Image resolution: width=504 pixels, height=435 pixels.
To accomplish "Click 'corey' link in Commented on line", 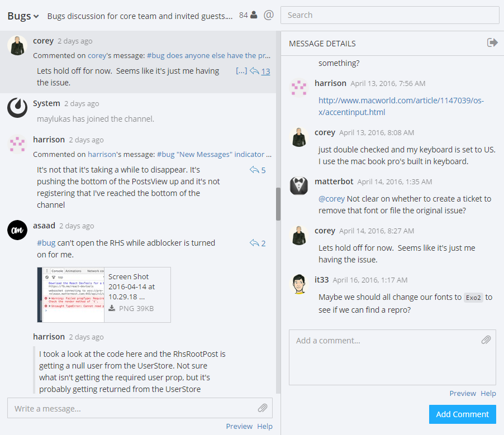I will coord(97,56).
